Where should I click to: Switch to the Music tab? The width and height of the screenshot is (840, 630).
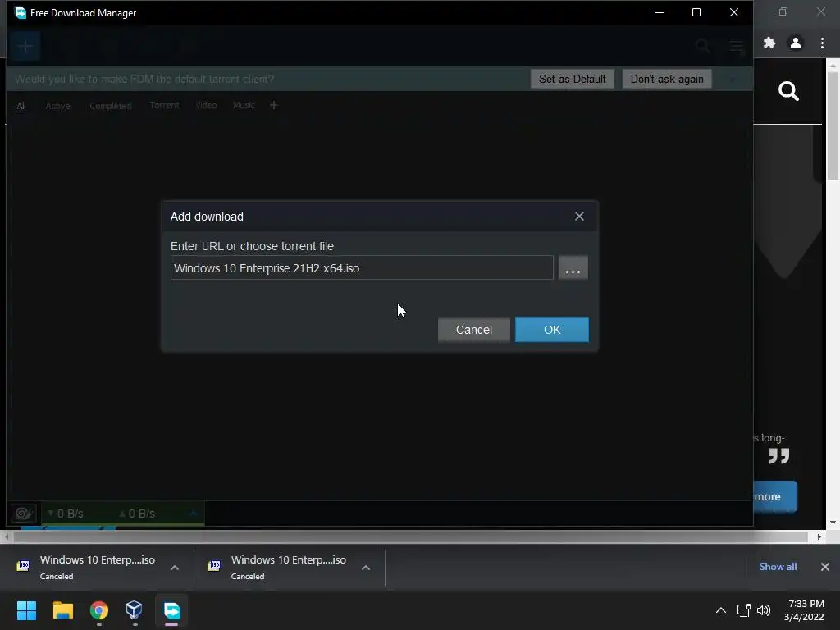[x=243, y=105]
